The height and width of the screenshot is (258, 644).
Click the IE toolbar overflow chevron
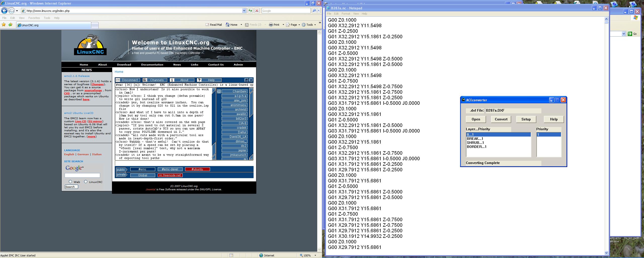click(x=320, y=23)
